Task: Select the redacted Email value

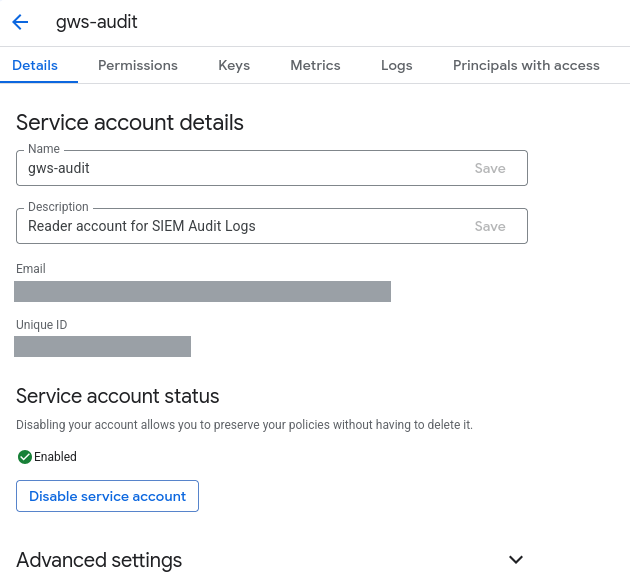Action: point(202,291)
